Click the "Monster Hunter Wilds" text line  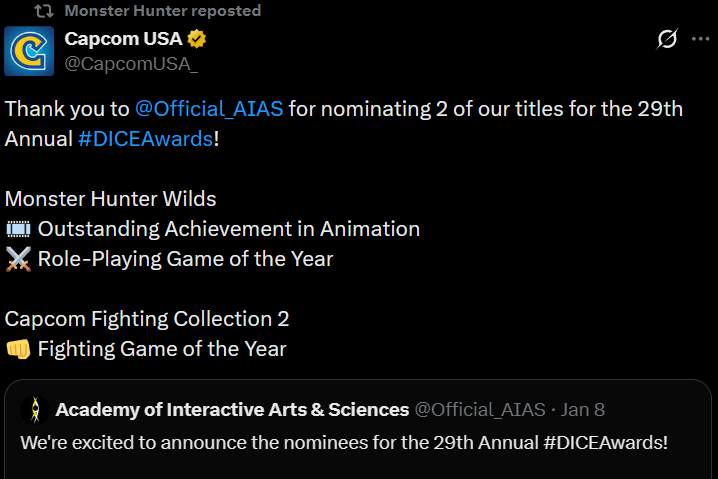coord(110,199)
